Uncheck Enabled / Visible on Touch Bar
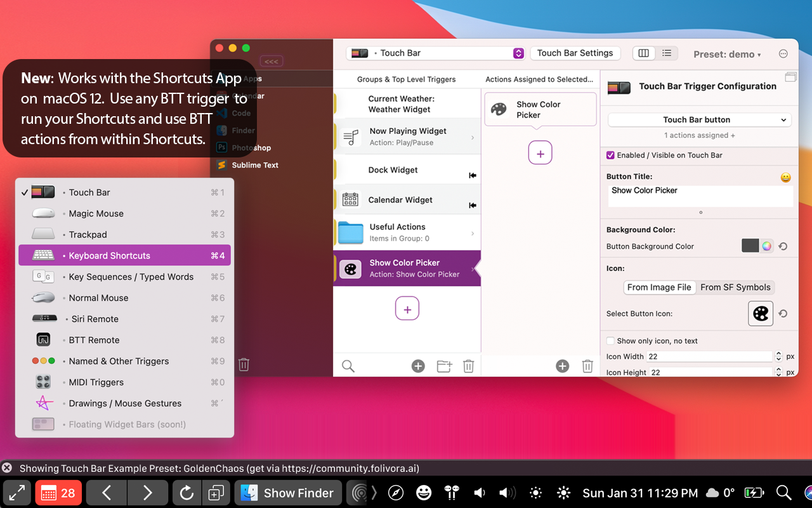The height and width of the screenshot is (508, 812). [610, 155]
